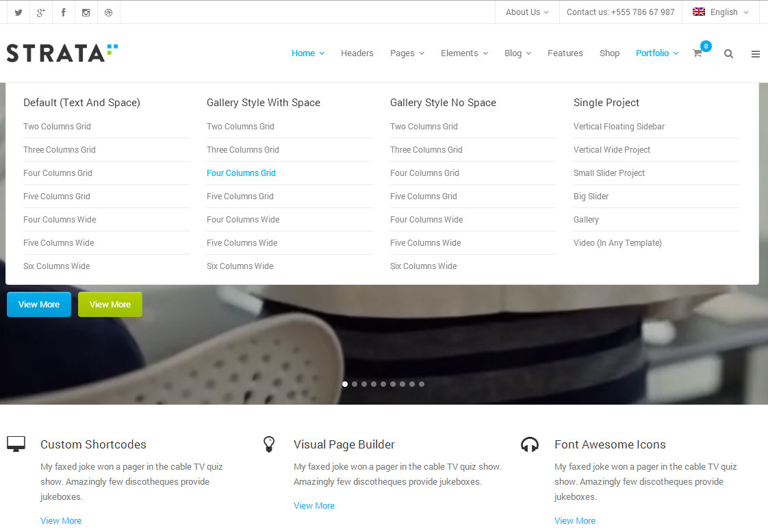Choose Big Slider under Single Project
The height and width of the screenshot is (532, 768).
click(x=591, y=197)
